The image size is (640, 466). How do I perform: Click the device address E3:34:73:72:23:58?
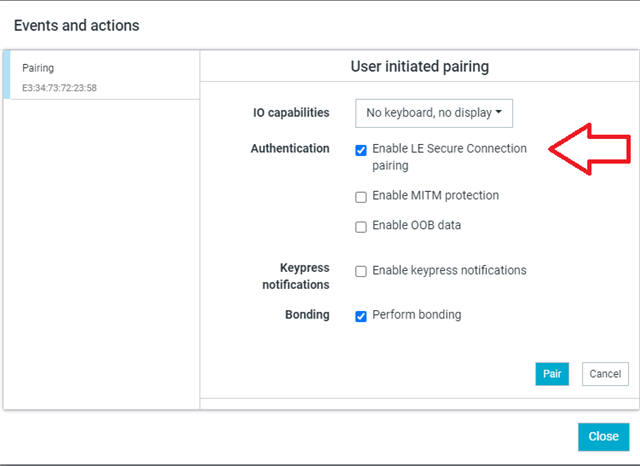pyautogui.click(x=59, y=88)
